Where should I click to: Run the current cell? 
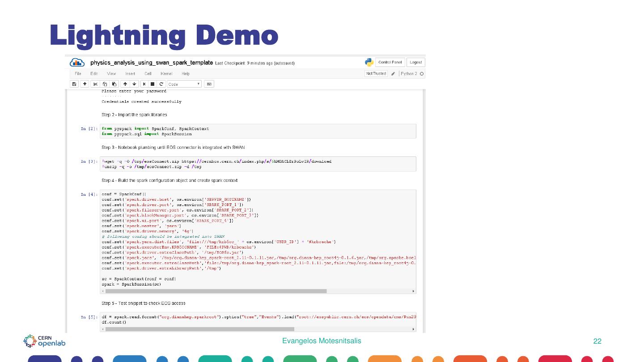tap(144, 84)
